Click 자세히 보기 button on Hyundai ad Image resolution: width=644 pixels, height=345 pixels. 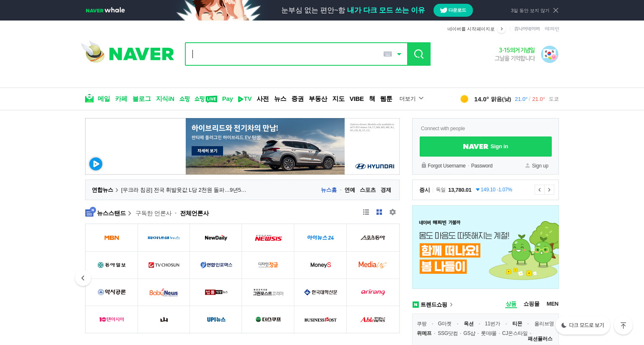[207, 151]
